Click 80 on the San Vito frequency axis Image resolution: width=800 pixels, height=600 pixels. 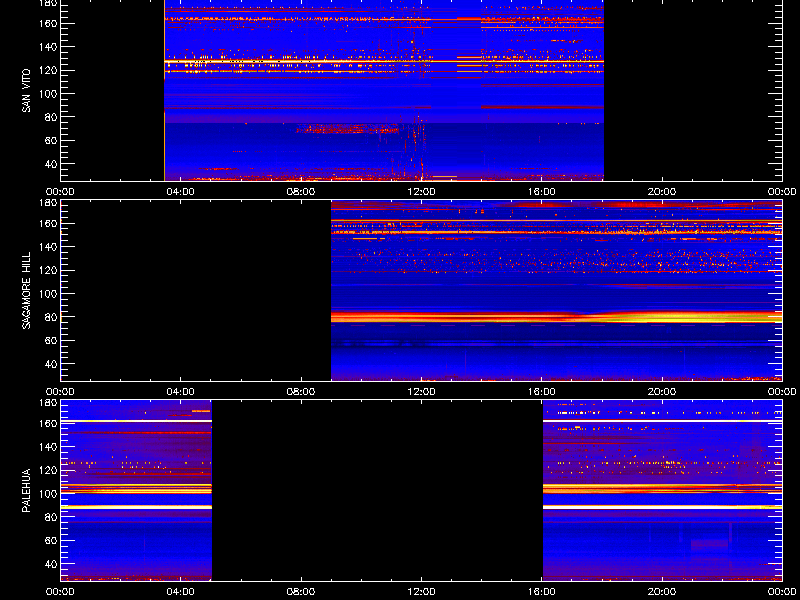click(51, 117)
